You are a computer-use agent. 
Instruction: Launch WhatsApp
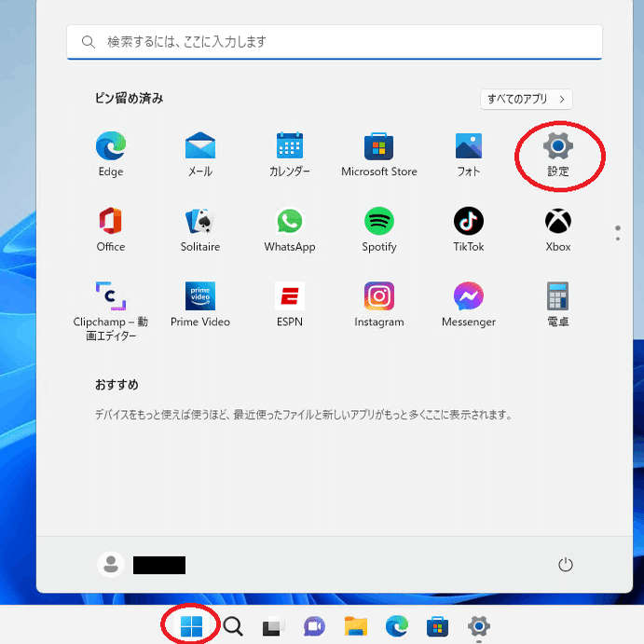pos(290,229)
